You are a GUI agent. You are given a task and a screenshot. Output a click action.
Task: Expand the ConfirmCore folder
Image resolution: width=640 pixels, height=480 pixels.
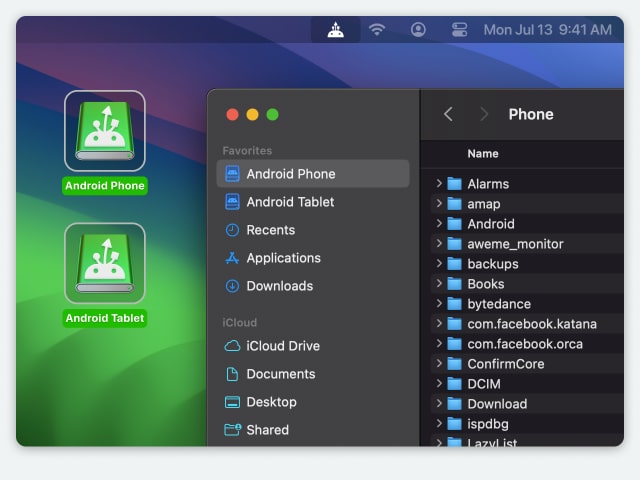coord(439,363)
